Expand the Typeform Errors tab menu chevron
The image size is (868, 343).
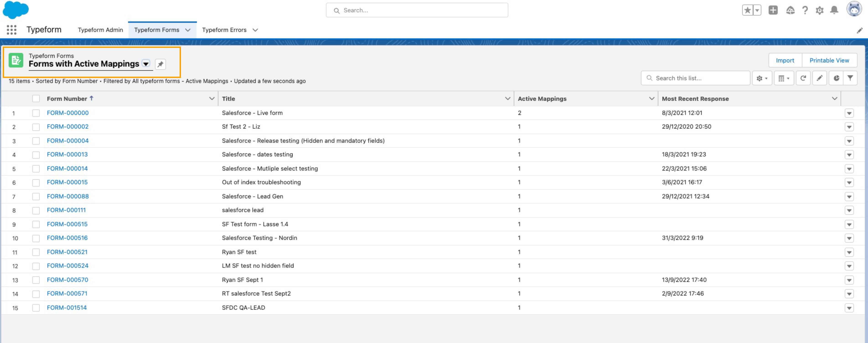tap(255, 30)
